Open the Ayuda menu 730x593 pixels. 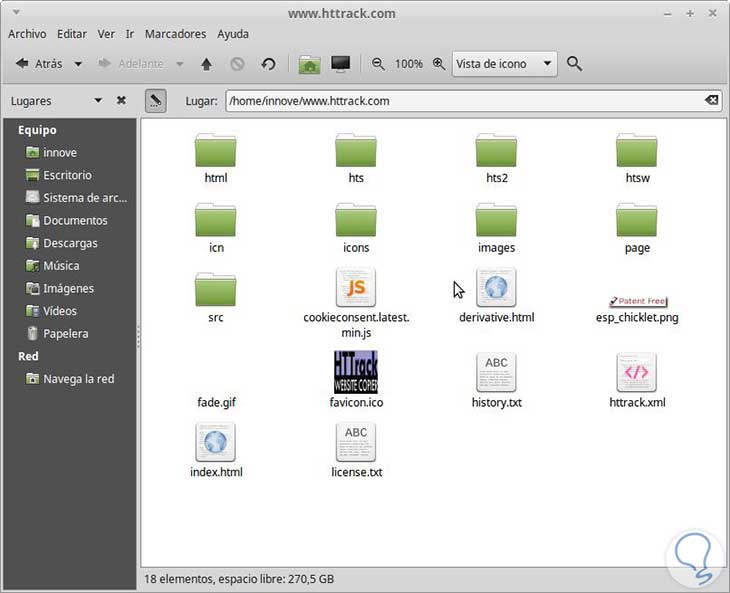233,34
